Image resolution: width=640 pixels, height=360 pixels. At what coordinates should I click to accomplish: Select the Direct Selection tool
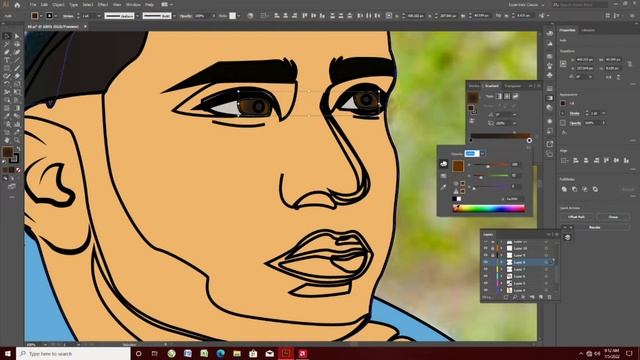pyautogui.click(x=17, y=36)
